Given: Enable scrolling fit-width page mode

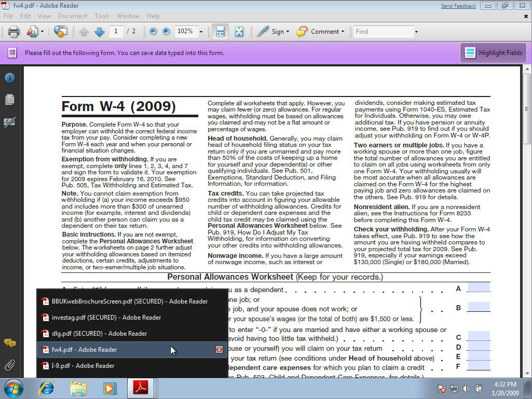Looking at the screenshot, I should tap(220, 32).
